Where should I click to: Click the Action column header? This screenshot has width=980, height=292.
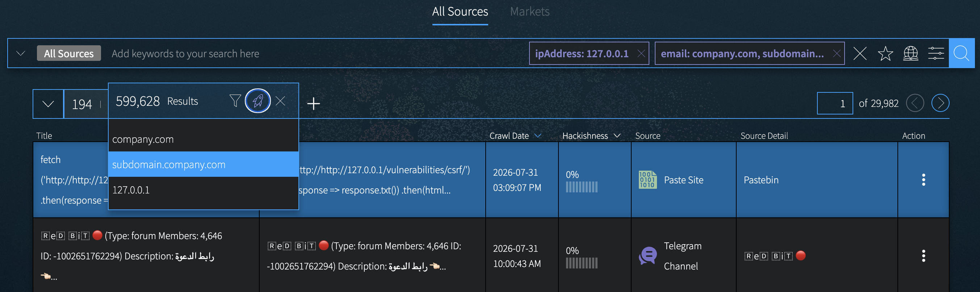[x=913, y=135]
